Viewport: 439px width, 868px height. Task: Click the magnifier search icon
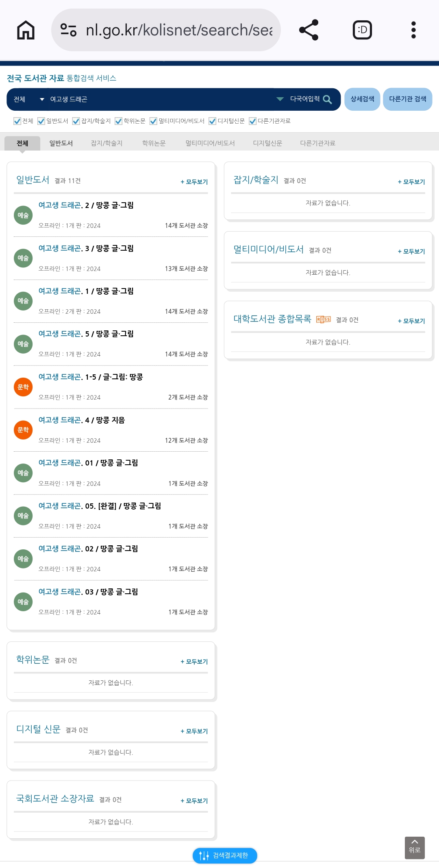pyautogui.click(x=327, y=99)
